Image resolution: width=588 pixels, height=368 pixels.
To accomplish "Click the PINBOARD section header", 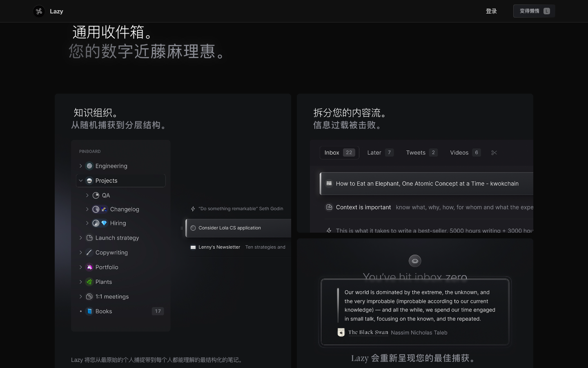I will point(90,152).
